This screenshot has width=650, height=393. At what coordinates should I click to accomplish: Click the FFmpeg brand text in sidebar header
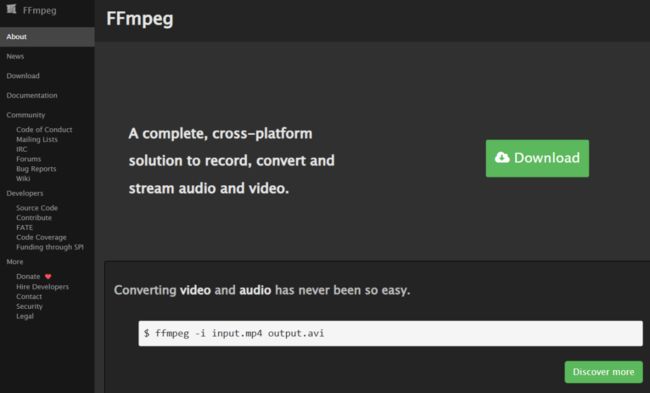click(x=39, y=10)
